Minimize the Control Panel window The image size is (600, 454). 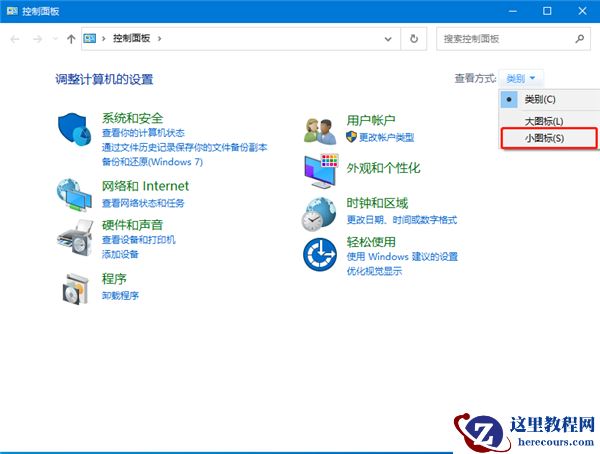(x=513, y=11)
